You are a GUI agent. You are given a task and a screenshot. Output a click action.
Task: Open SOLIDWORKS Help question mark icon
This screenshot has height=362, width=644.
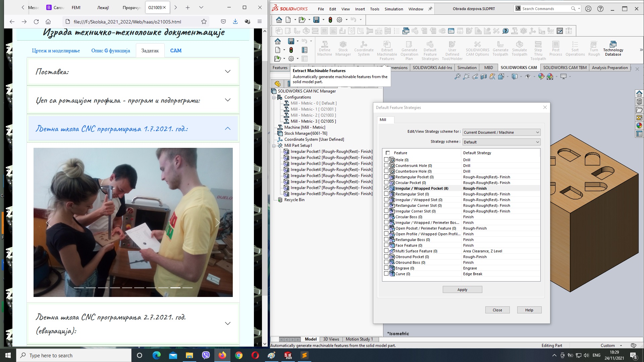click(600, 9)
